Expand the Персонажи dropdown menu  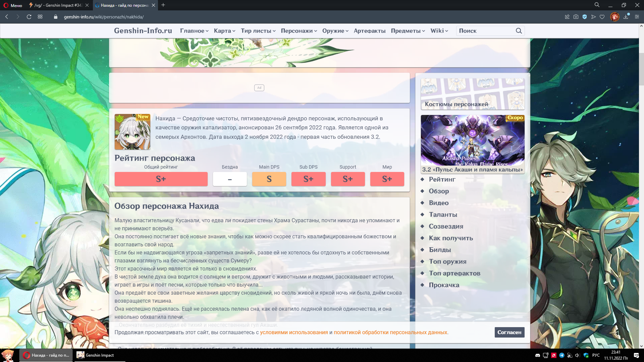point(299,31)
